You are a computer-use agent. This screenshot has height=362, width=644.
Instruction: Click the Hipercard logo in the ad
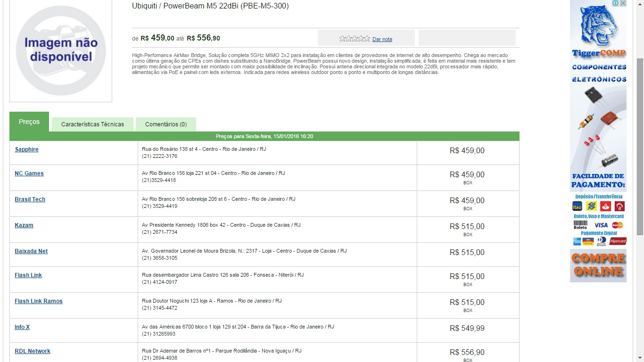click(x=618, y=241)
